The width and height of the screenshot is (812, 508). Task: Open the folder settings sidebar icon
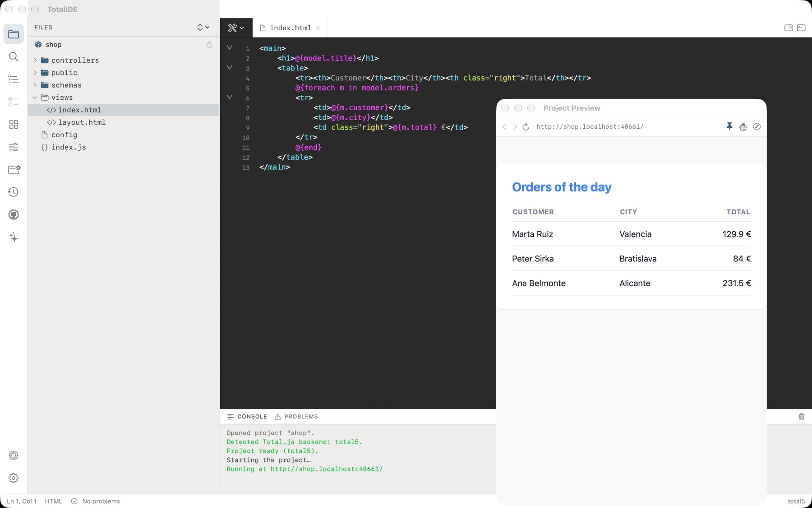(14, 169)
